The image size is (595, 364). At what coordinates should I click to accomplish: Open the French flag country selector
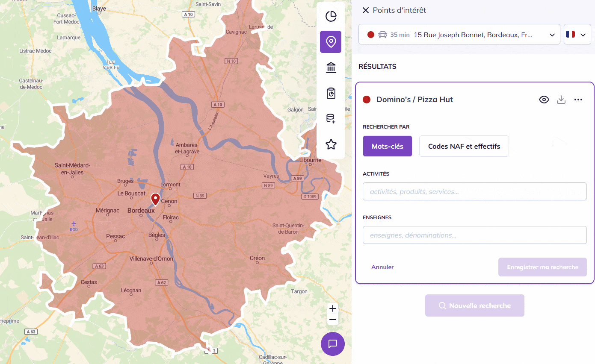577,35
